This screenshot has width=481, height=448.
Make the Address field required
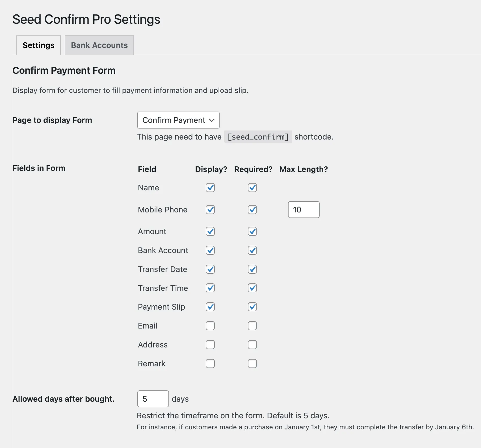click(x=252, y=345)
